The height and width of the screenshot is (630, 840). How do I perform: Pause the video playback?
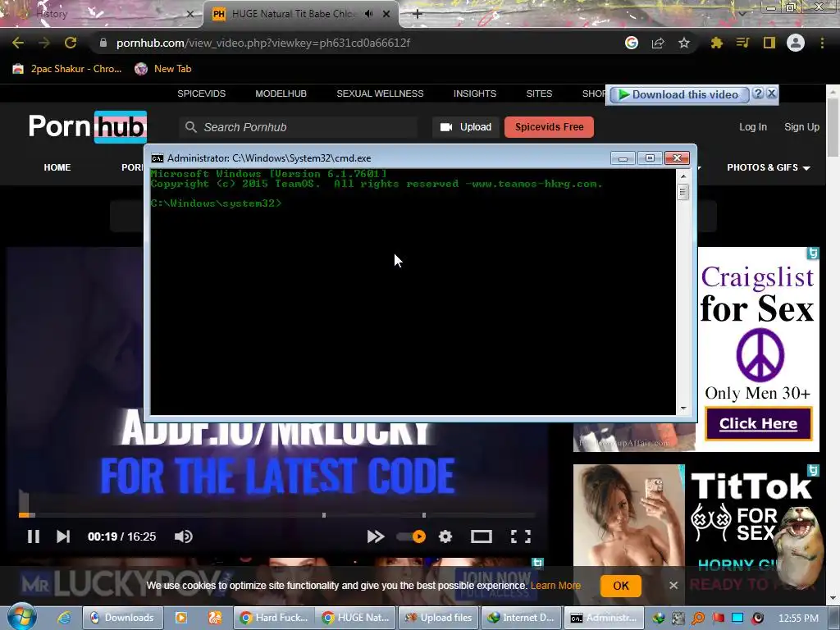tap(33, 536)
